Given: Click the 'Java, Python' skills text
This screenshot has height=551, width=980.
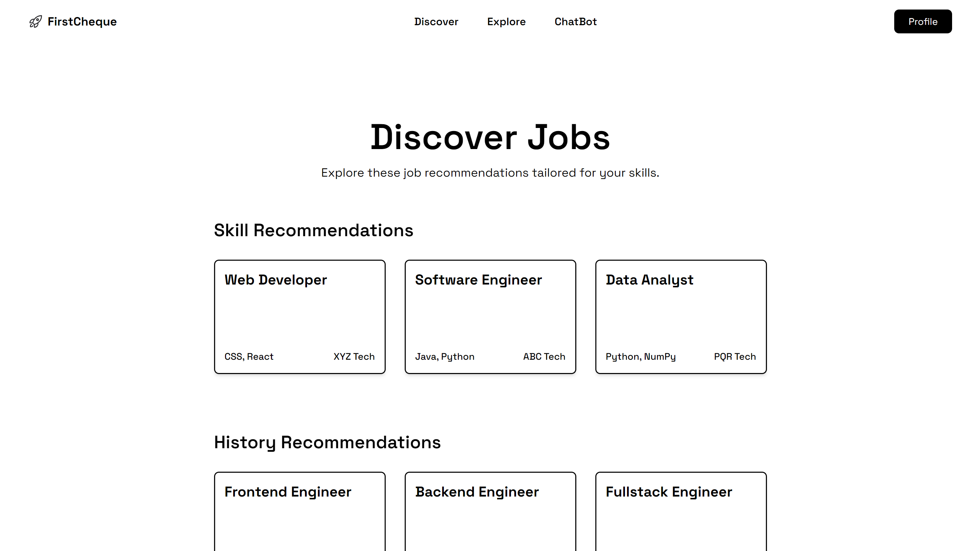Looking at the screenshot, I should tap(445, 357).
